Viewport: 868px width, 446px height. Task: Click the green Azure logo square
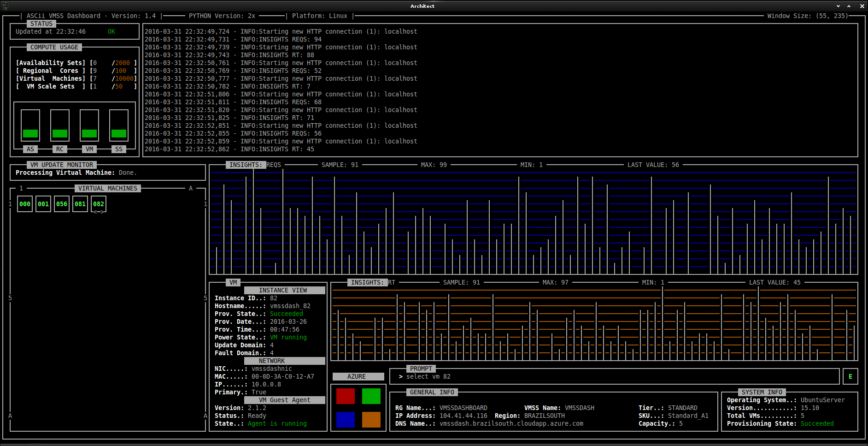pos(371,396)
